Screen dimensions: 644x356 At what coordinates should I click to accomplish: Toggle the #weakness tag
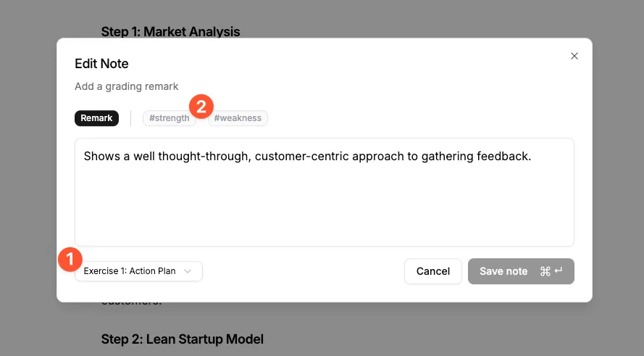click(x=238, y=118)
